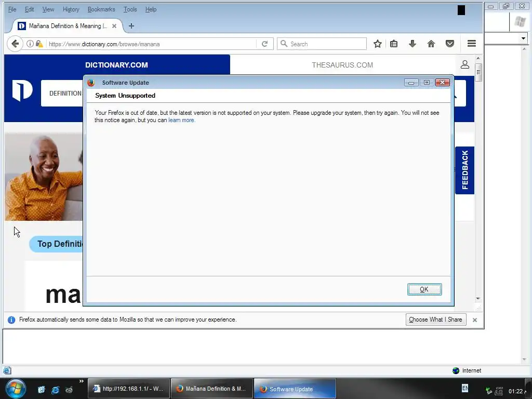
Task: Switch to THESAURUS.COM tab
Action: [342, 65]
